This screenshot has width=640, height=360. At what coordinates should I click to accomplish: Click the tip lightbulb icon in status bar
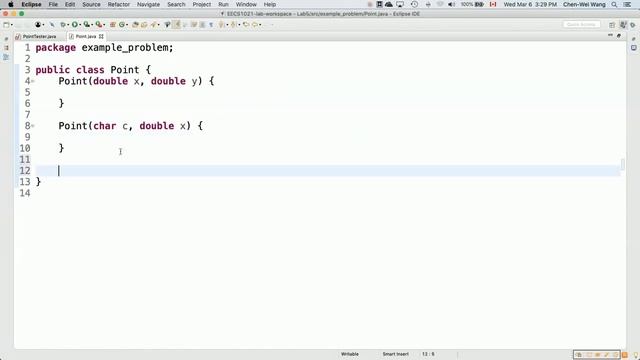pos(636,355)
